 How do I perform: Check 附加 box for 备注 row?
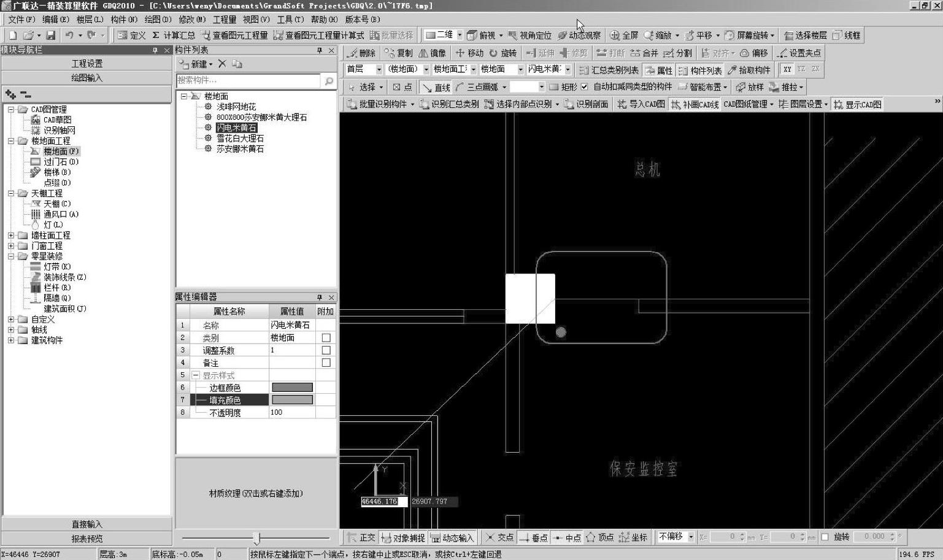click(326, 362)
